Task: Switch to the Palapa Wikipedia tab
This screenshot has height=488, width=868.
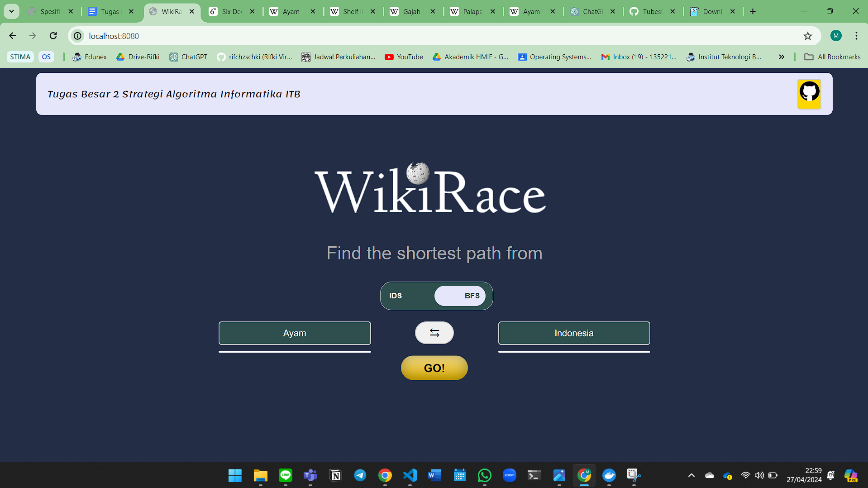Action: tap(472, 11)
